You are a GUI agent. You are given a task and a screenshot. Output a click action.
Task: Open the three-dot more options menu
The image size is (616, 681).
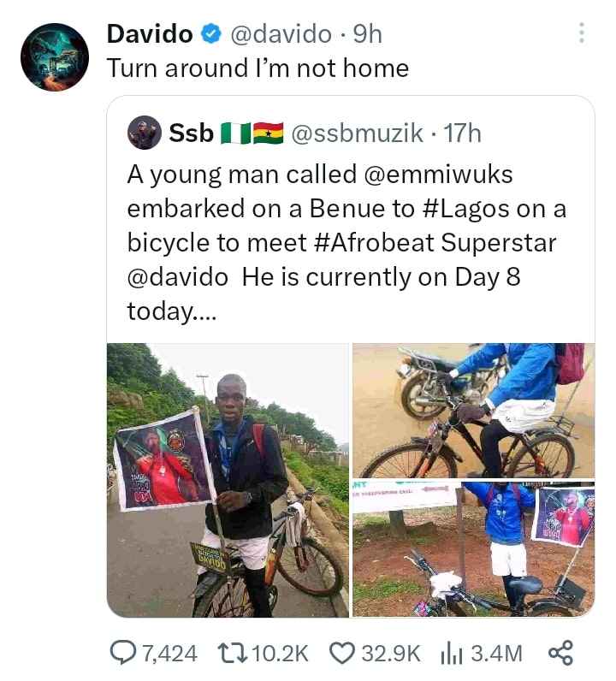(x=582, y=33)
